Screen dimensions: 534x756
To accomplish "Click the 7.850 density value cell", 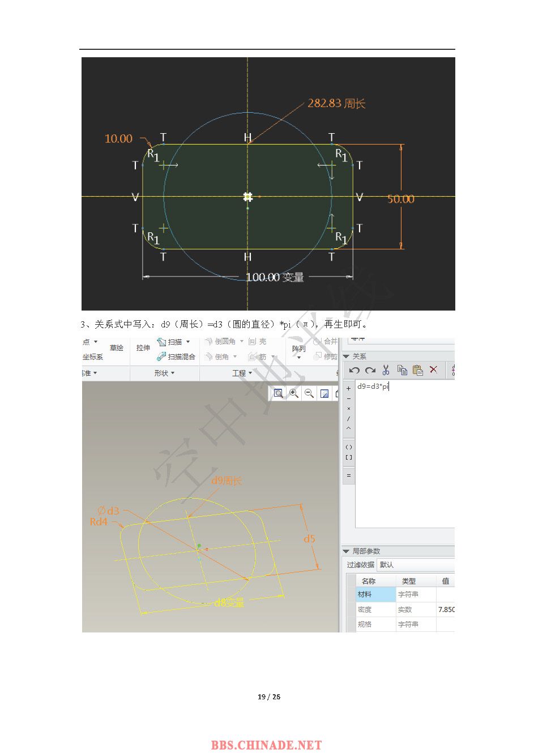I will [446, 610].
